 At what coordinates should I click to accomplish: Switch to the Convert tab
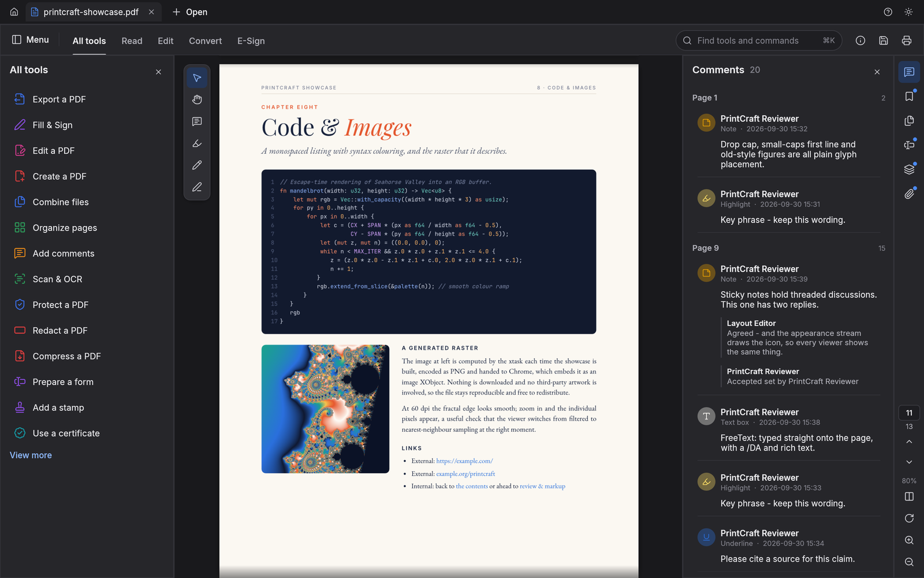coord(205,41)
